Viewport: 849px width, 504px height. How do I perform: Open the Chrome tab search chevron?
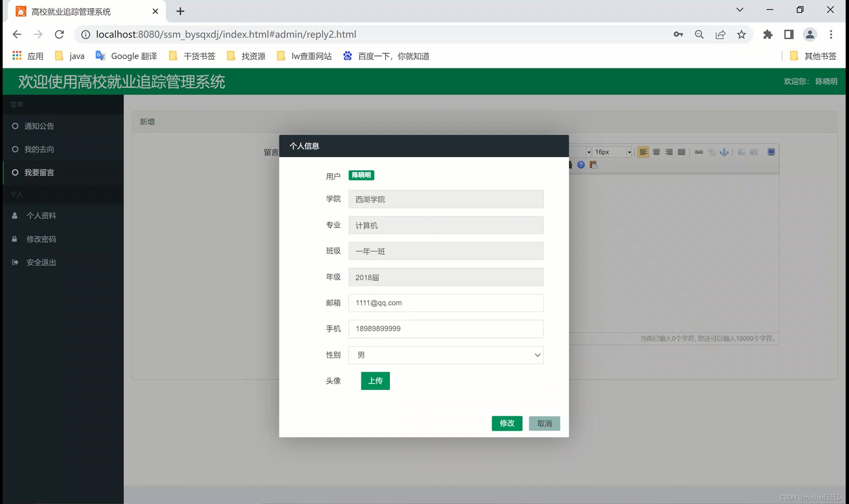[740, 10]
